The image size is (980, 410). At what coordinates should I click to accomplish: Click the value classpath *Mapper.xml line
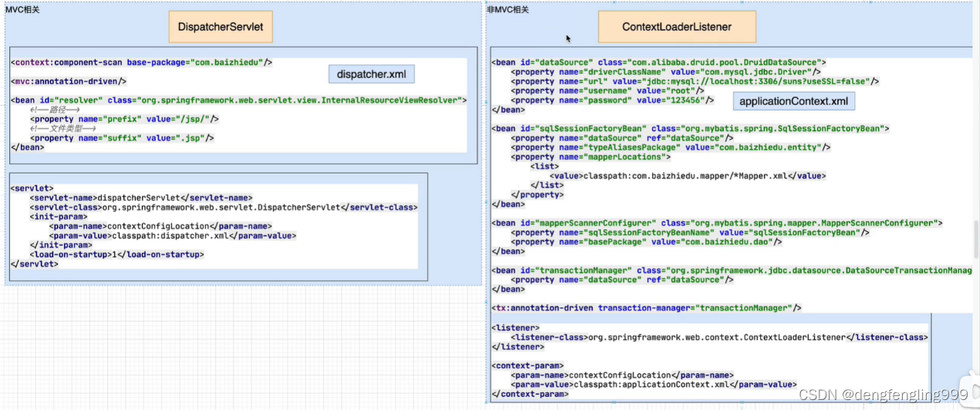pyautogui.click(x=688, y=176)
